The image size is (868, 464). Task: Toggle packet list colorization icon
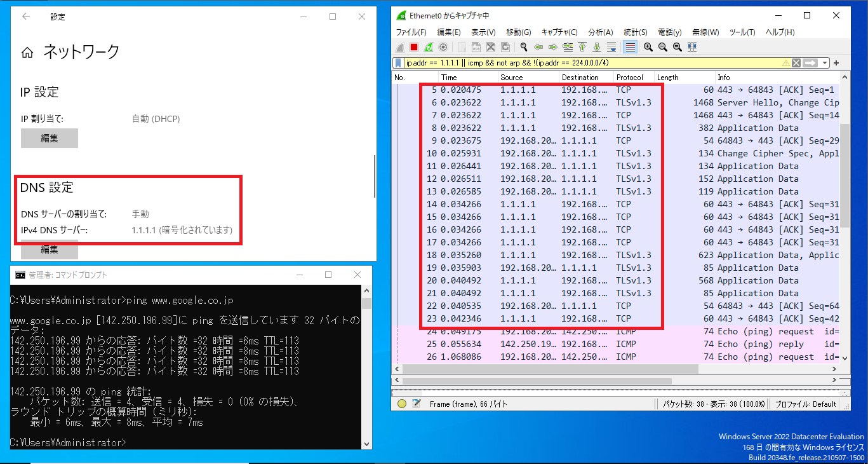click(x=630, y=47)
